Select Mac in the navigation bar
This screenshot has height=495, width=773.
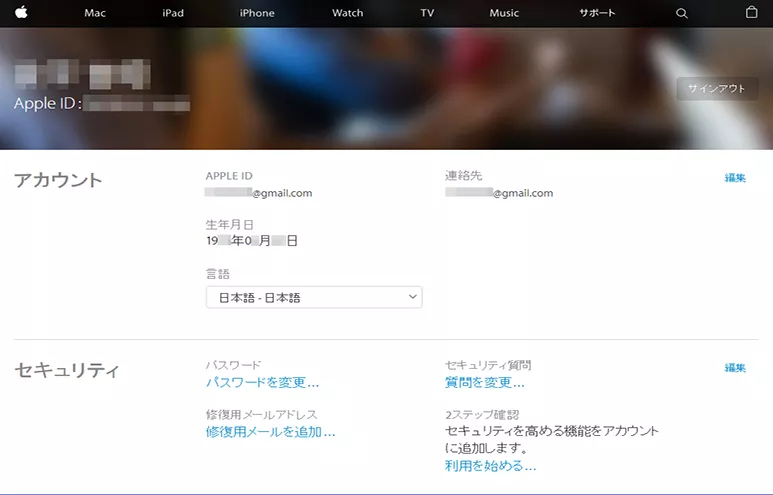coord(95,13)
